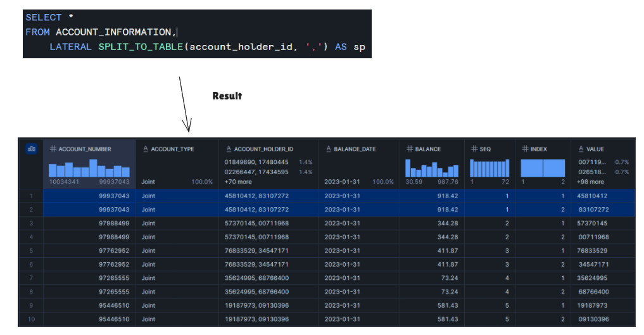
Task: Click '+70 more' under ACCOUNT_HOLDER_ID
Action: tap(238, 182)
